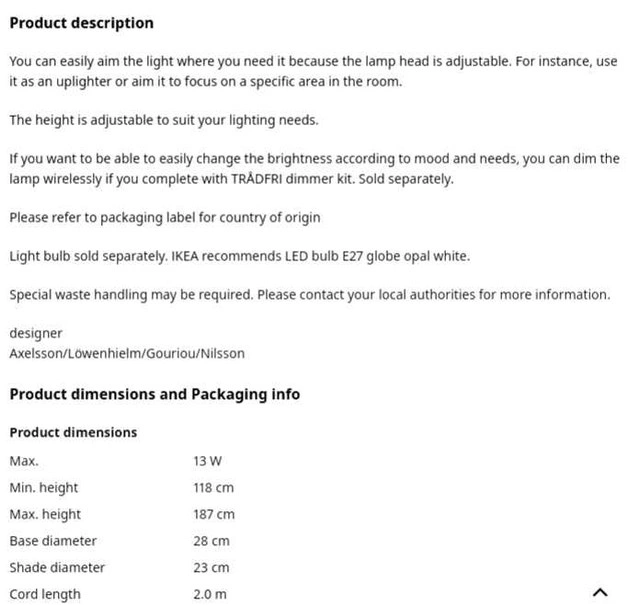Click the TRÅDFRI dimmer kit paragraph
Screen dimensions: 640x605
tap(313, 169)
